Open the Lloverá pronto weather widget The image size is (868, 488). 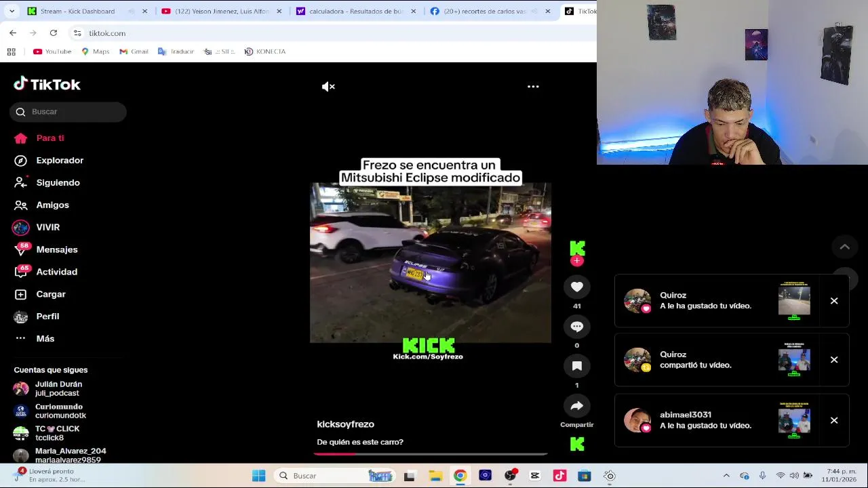pos(47,476)
